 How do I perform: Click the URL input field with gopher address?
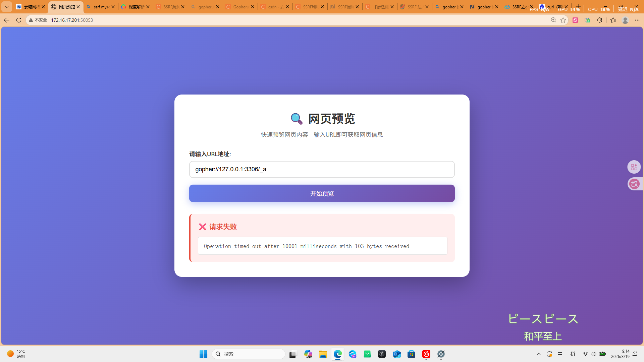pyautogui.click(x=322, y=169)
